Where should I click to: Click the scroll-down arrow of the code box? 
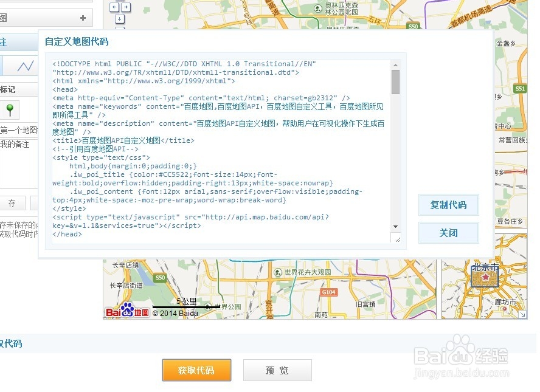coord(396,227)
